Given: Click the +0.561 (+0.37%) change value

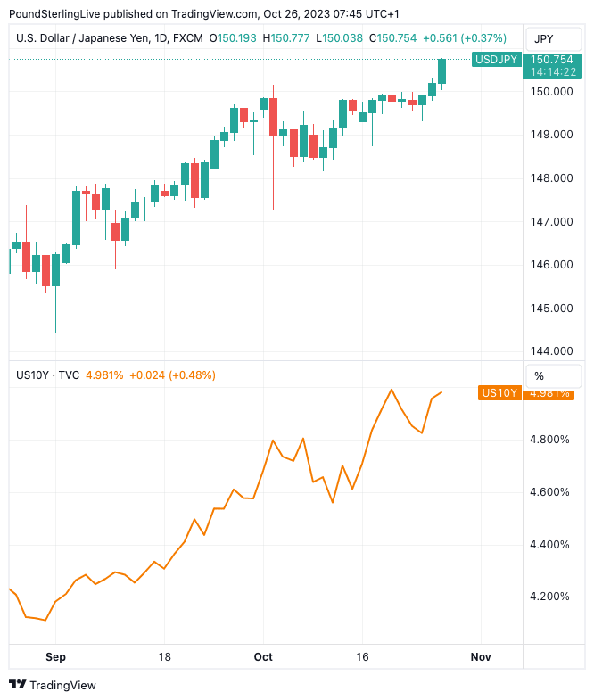Looking at the screenshot, I should pyautogui.click(x=464, y=38).
